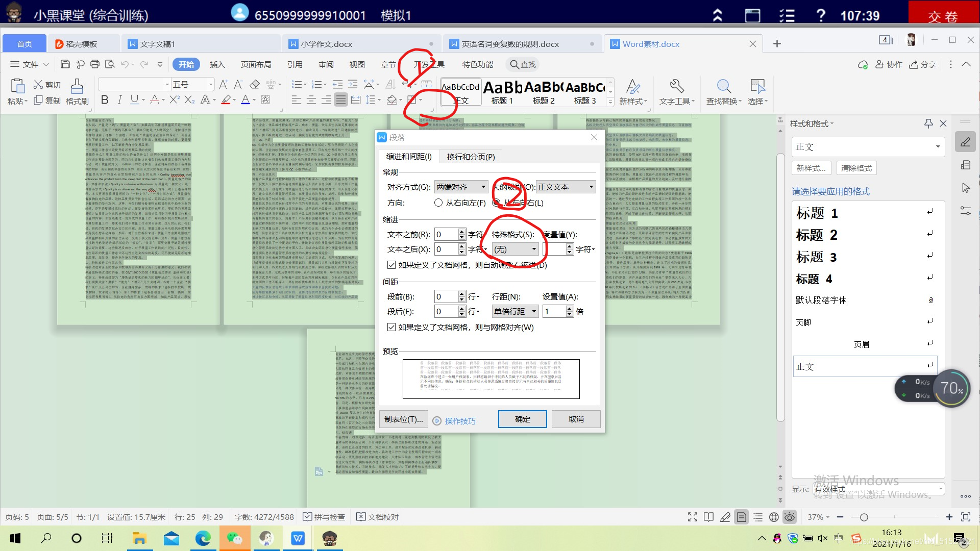Image resolution: width=980 pixels, height=551 pixels.
Task: Apply Superscript formatting
Action: (174, 99)
